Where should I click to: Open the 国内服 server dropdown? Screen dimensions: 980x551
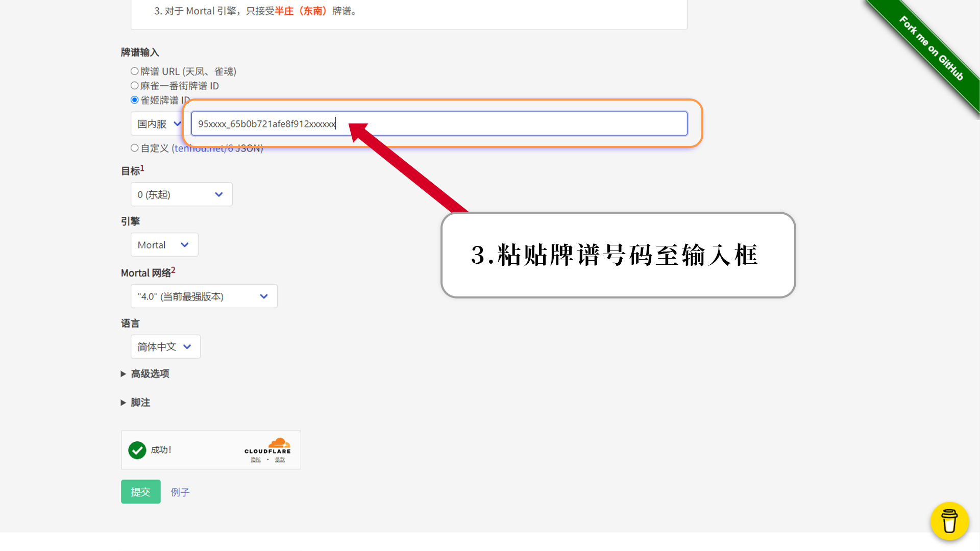158,124
